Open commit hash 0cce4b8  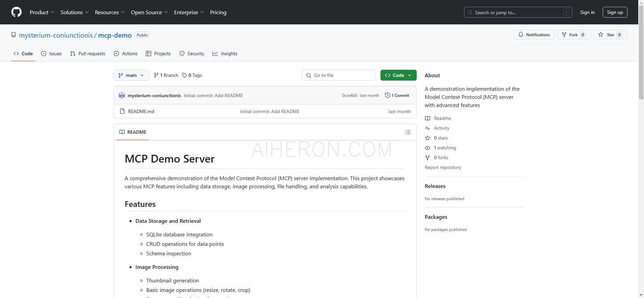click(x=349, y=95)
